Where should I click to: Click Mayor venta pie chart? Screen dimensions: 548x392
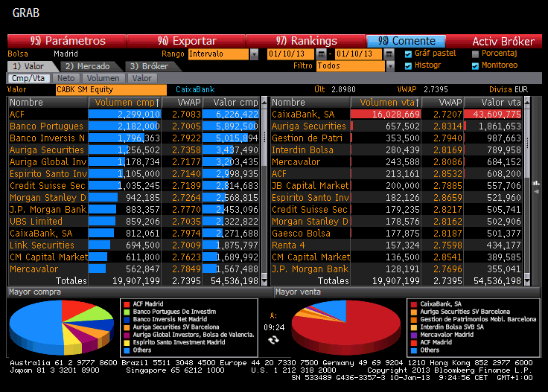(346, 327)
